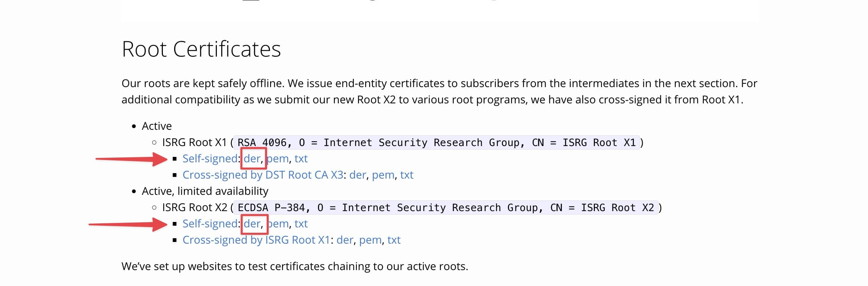
Task: Open txt for DST Root CA X3 cross-sign
Action: click(x=407, y=175)
